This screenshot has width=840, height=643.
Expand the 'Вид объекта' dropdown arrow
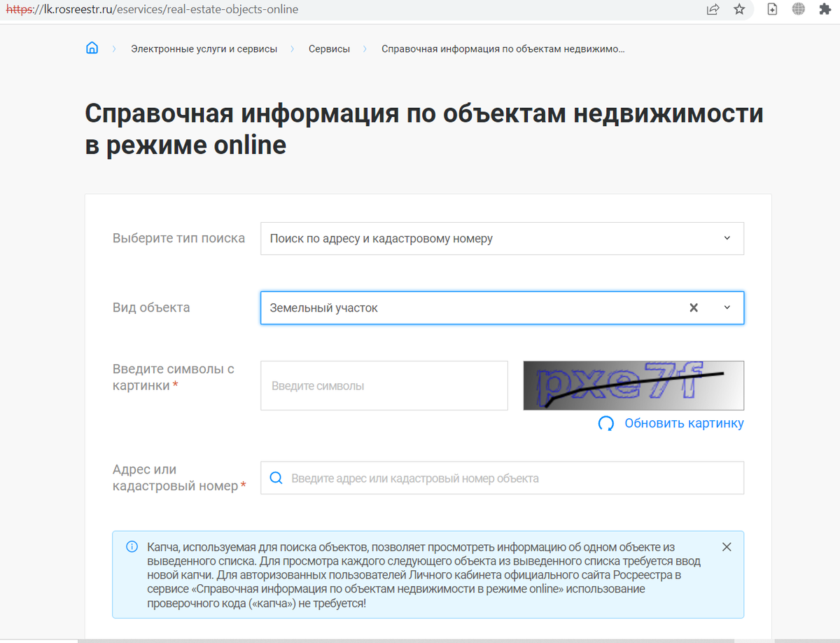tap(727, 307)
